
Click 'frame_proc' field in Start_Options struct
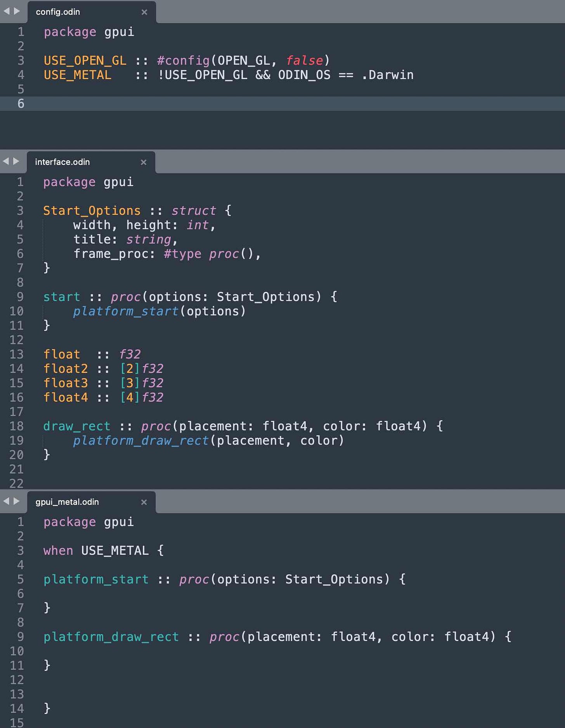111,254
